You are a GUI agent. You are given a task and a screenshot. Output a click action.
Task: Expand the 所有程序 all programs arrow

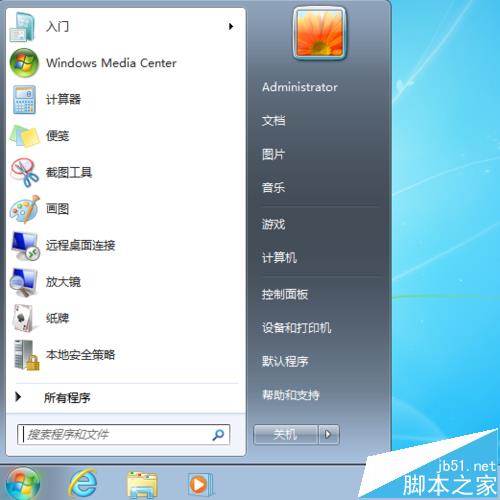[x=18, y=397]
